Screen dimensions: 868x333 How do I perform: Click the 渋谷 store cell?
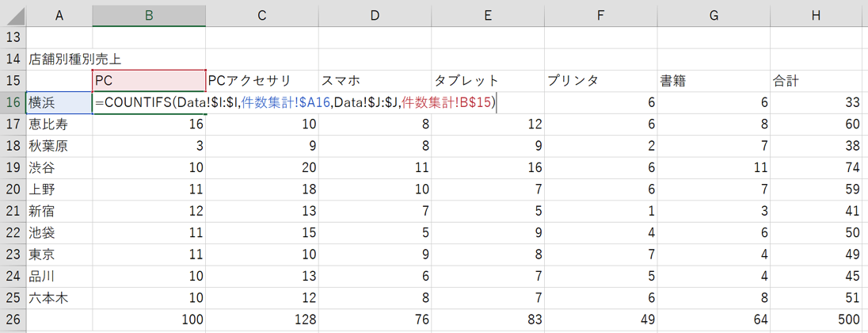[59, 168]
